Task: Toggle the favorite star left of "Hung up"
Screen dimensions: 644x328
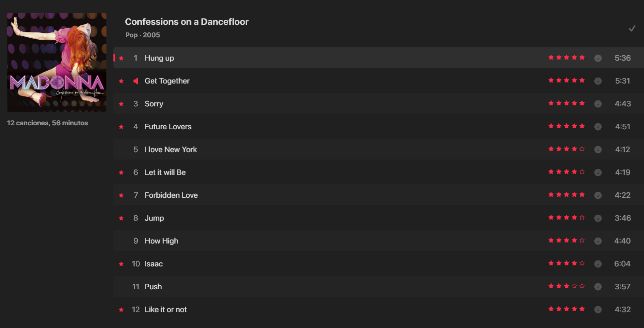Action: 121,58
